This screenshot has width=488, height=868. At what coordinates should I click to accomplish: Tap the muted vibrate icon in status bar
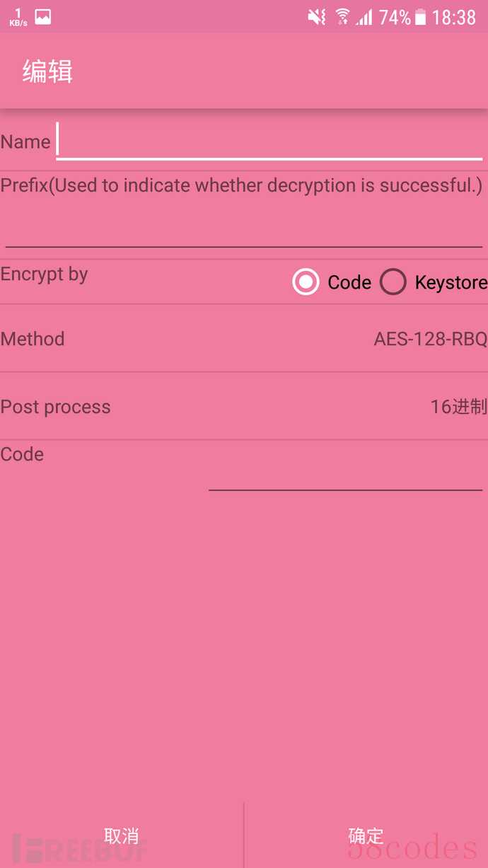[x=317, y=17]
